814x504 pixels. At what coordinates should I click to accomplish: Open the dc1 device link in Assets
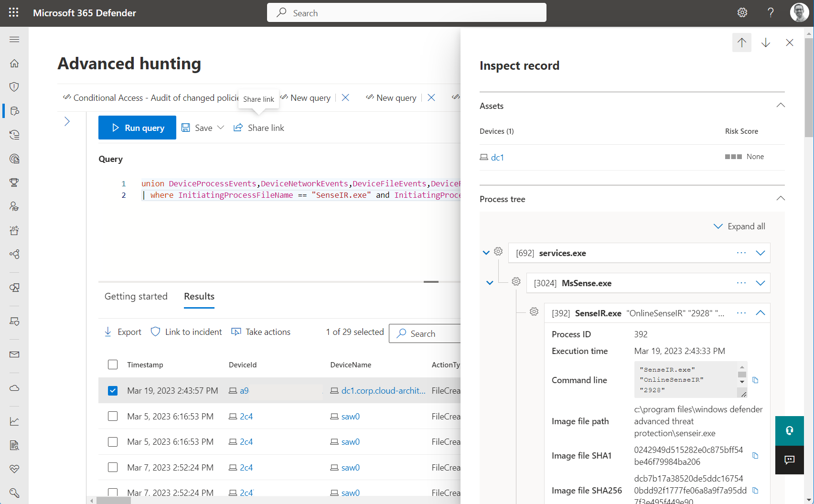point(497,157)
